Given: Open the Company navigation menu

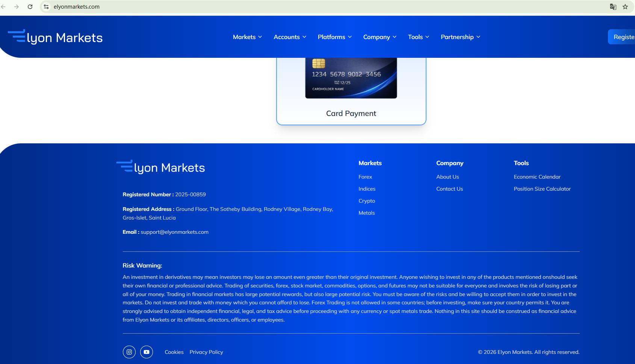Looking at the screenshot, I should click(379, 37).
